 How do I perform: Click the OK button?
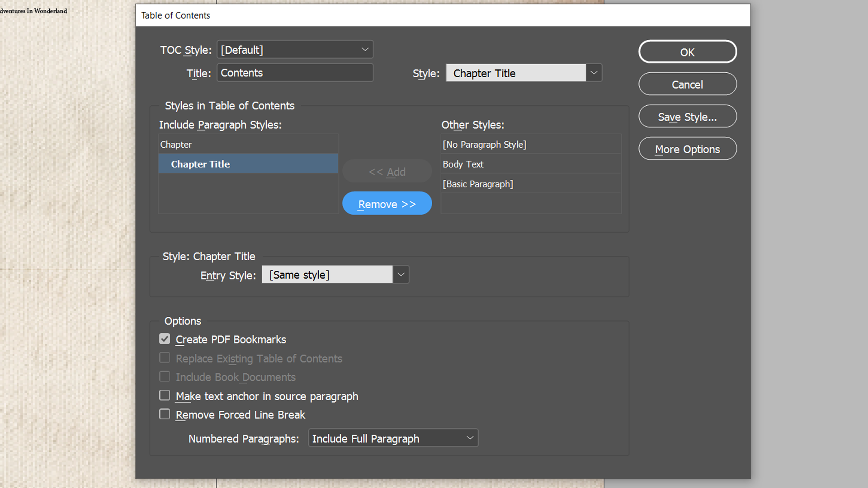click(x=687, y=52)
